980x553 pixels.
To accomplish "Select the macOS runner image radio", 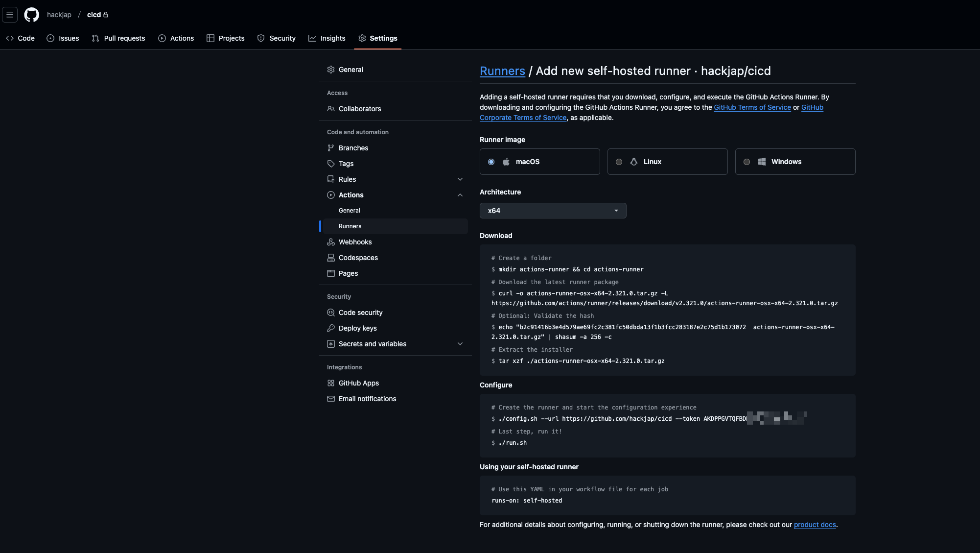I will coord(491,162).
